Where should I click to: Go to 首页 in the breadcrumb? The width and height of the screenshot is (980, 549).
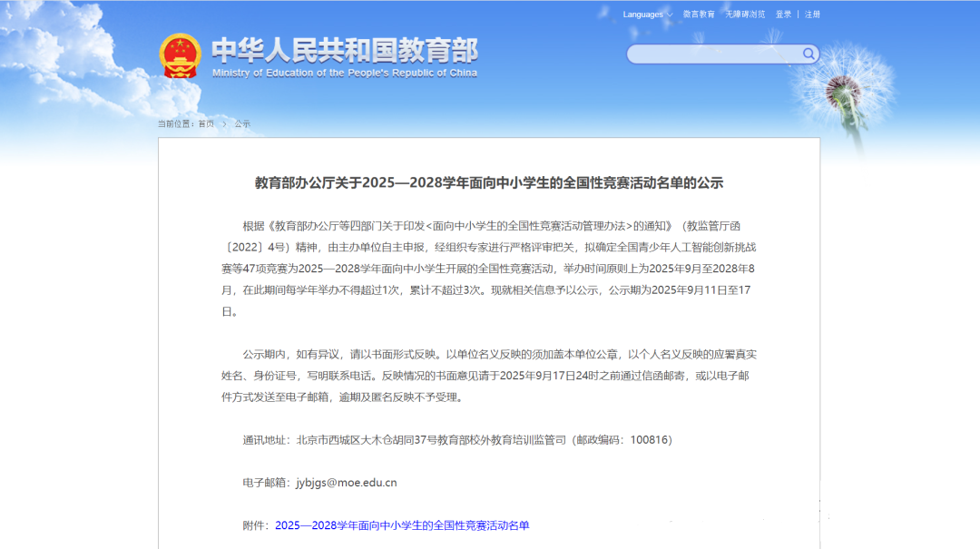[206, 123]
